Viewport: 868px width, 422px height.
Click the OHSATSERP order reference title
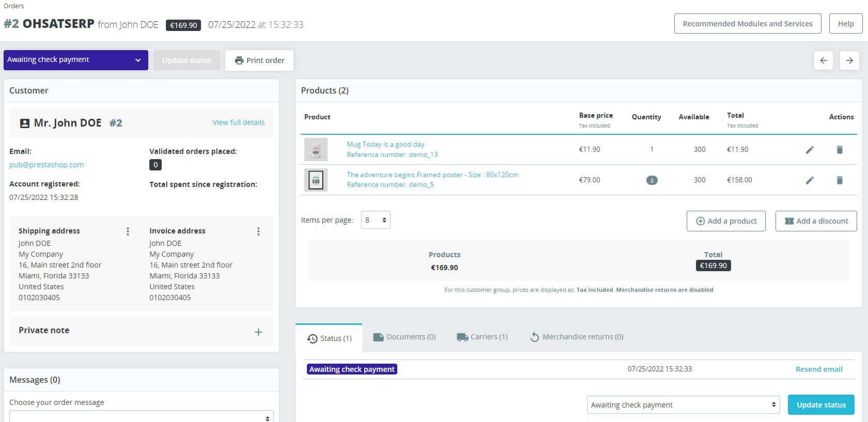pyautogui.click(x=58, y=24)
